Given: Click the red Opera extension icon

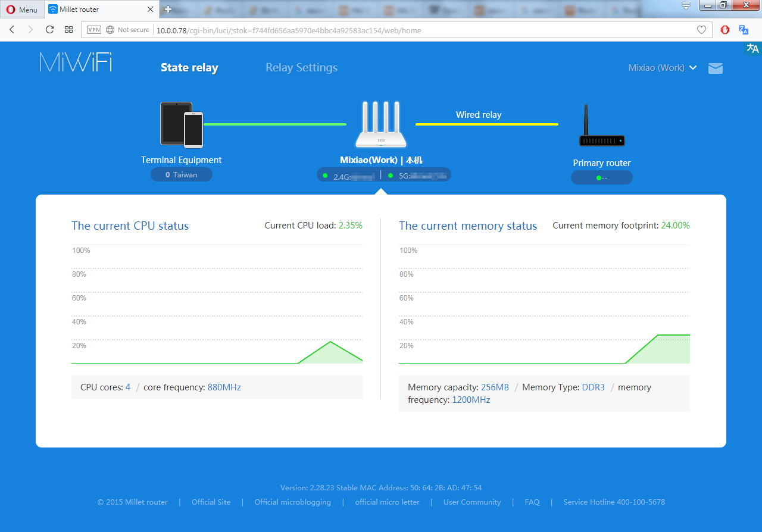Looking at the screenshot, I should pos(725,30).
